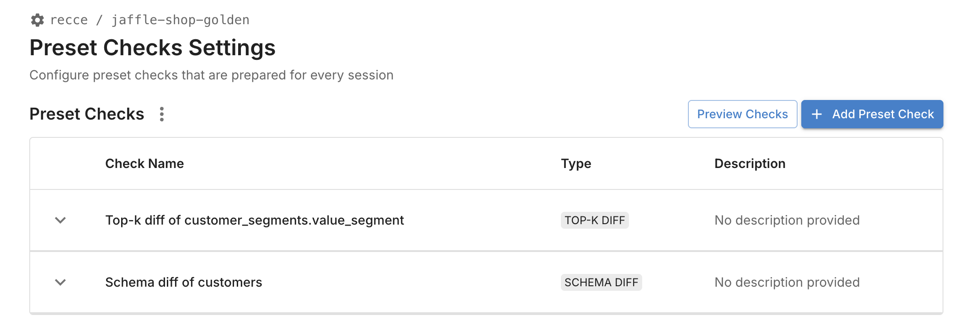Expand the Top-k diff check row
Viewport: 980px width, 336px height.
click(60, 220)
